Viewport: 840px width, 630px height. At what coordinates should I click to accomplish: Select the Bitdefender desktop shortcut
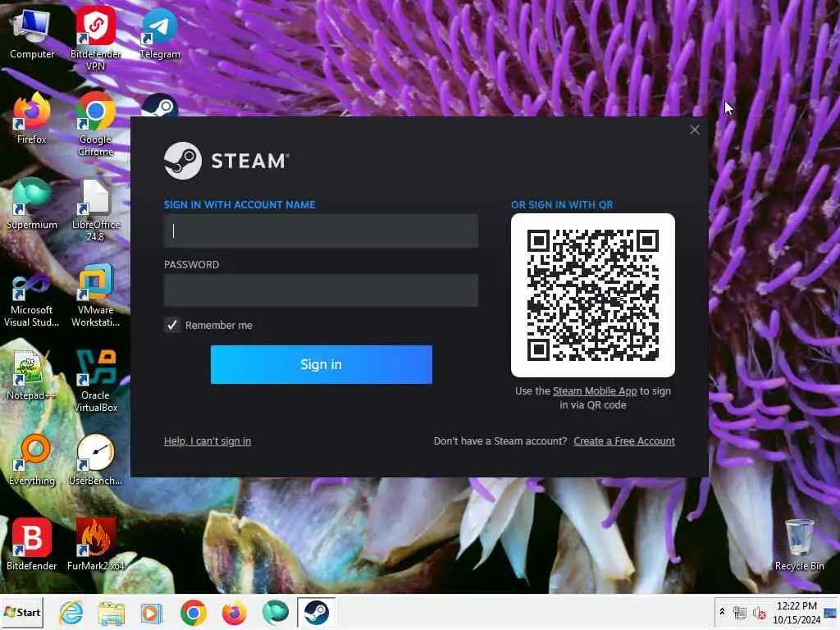click(x=32, y=546)
